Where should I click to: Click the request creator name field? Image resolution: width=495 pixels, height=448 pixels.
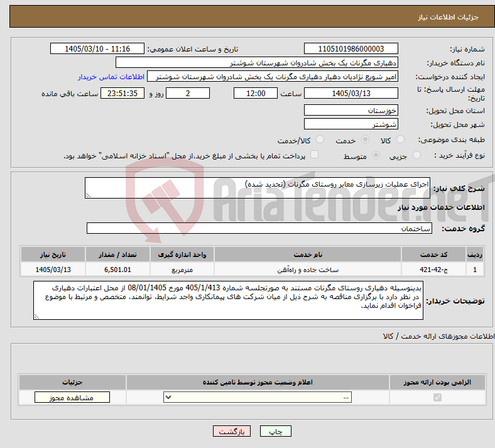[273, 77]
